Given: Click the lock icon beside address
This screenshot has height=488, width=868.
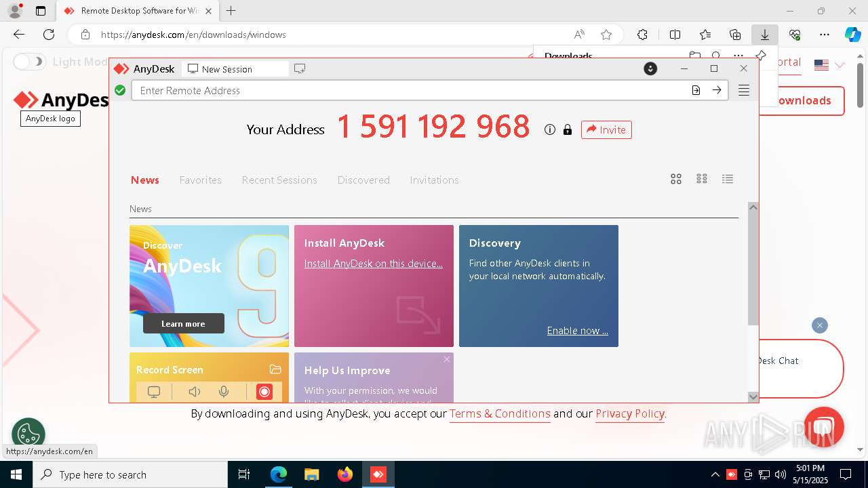Looking at the screenshot, I should 568,129.
